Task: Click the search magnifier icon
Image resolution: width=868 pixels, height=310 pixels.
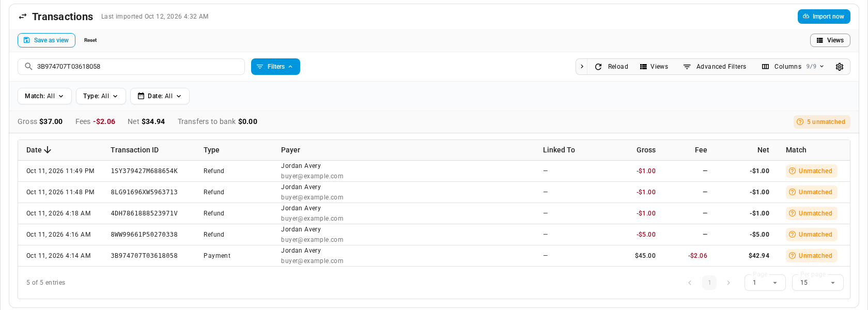Action: (29, 67)
